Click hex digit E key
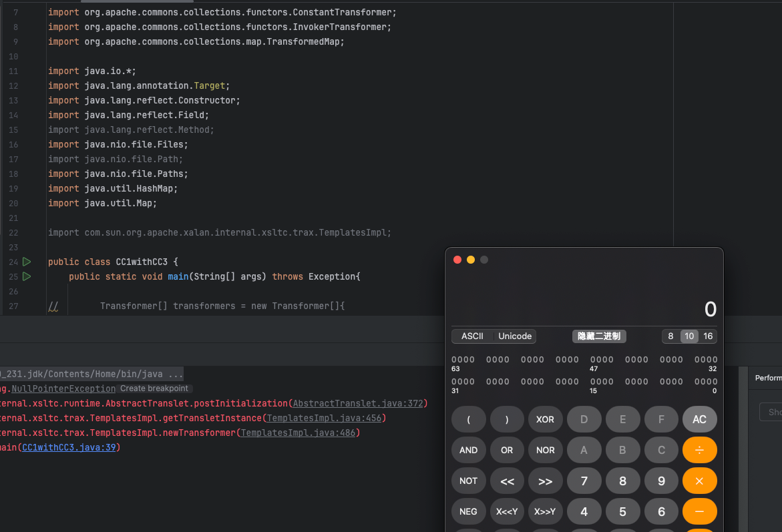Image resolution: width=782 pixels, height=532 pixels. [x=622, y=419]
